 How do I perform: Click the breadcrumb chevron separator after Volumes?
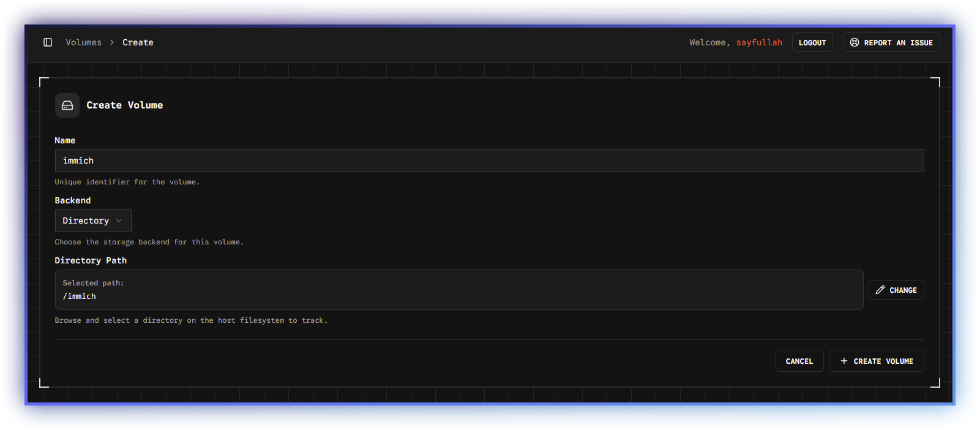pyautogui.click(x=112, y=42)
